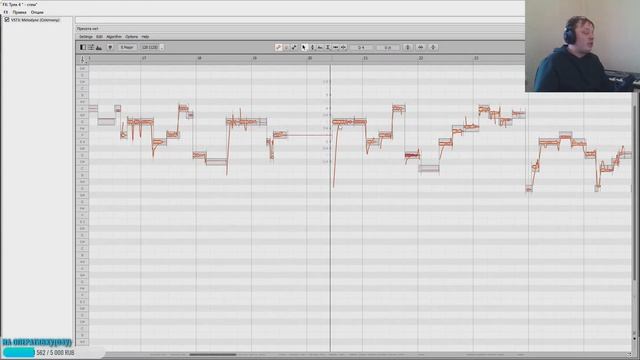Click bar 17 on the time ruler
The height and width of the screenshot is (360, 640).
coord(144,58)
